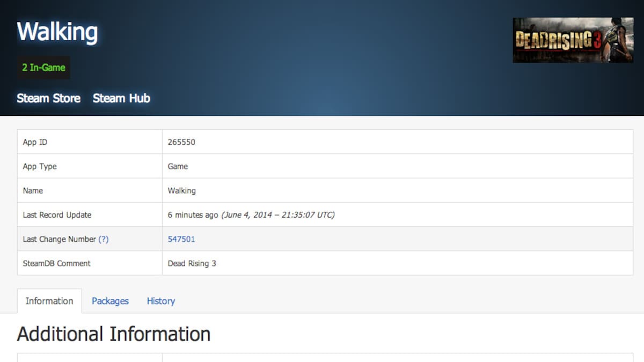Click the Game value in App Type row
Screen dimensions: 644x362
[x=178, y=166]
